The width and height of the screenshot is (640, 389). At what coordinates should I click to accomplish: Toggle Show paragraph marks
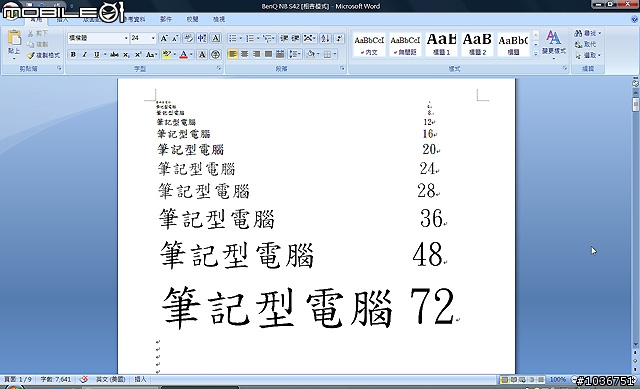click(339, 38)
